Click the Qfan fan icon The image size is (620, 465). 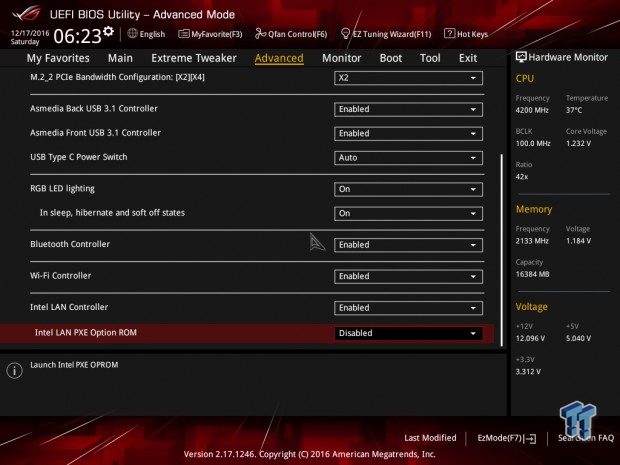tap(261, 34)
